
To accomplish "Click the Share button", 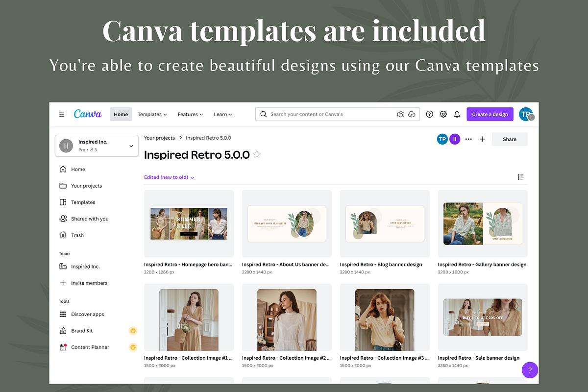I will coord(510,139).
